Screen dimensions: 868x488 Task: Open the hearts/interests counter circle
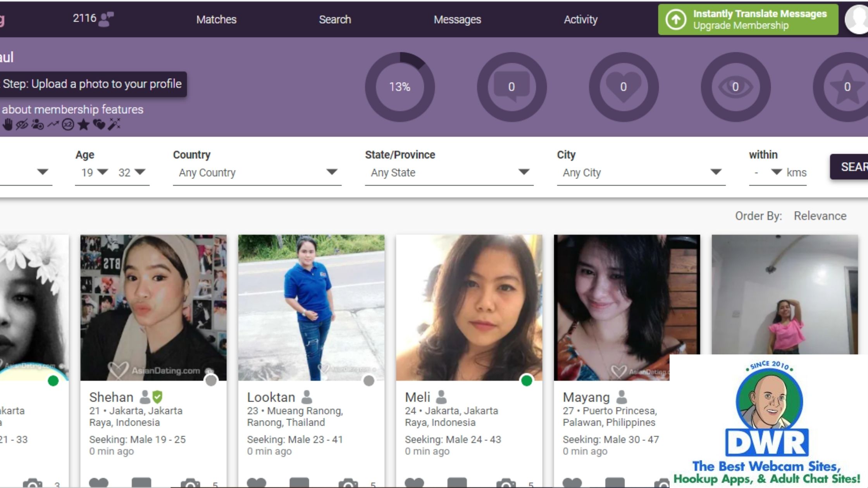[623, 87]
